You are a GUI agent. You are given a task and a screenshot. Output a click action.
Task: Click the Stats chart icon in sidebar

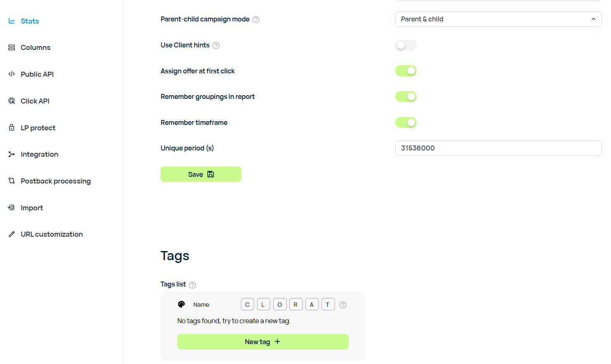click(x=12, y=21)
